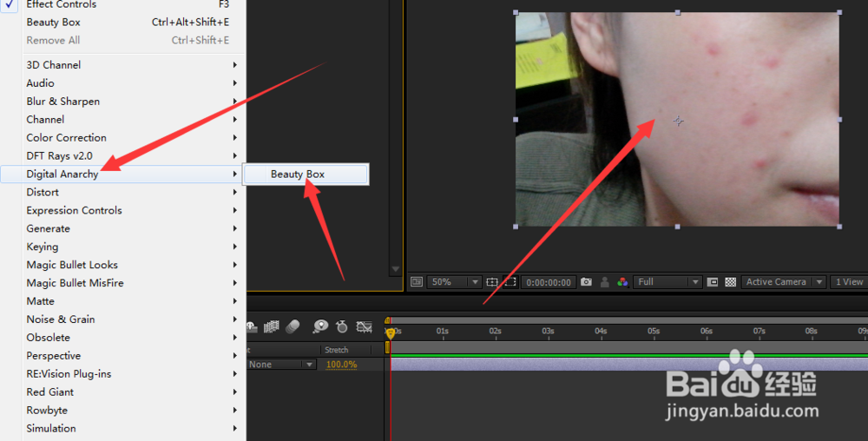Screen dimensions: 868x441
Task: Open the RGB show channel icon
Action: point(622,281)
